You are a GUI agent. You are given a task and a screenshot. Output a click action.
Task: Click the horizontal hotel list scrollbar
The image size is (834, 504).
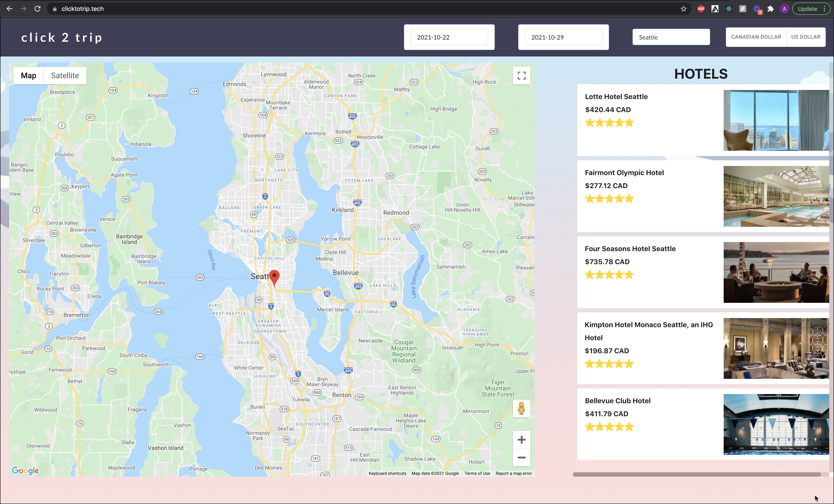(x=697, y=474)
